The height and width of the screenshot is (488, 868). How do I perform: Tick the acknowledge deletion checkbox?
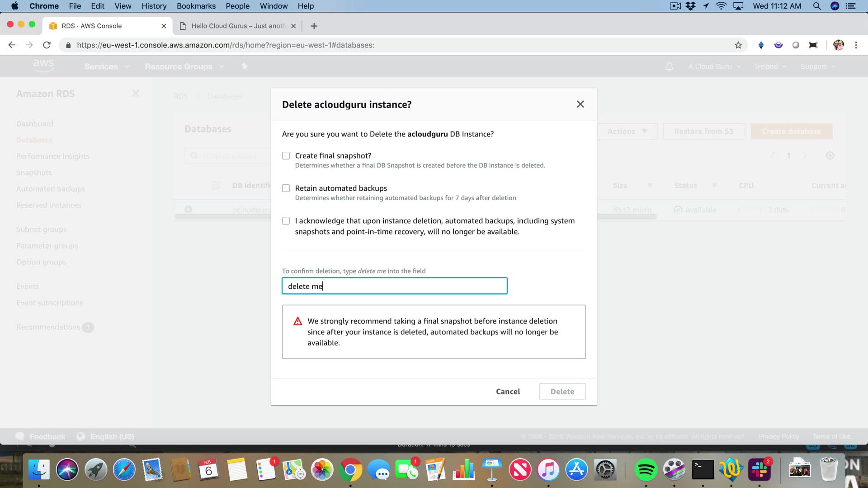(x=286, y=221)
